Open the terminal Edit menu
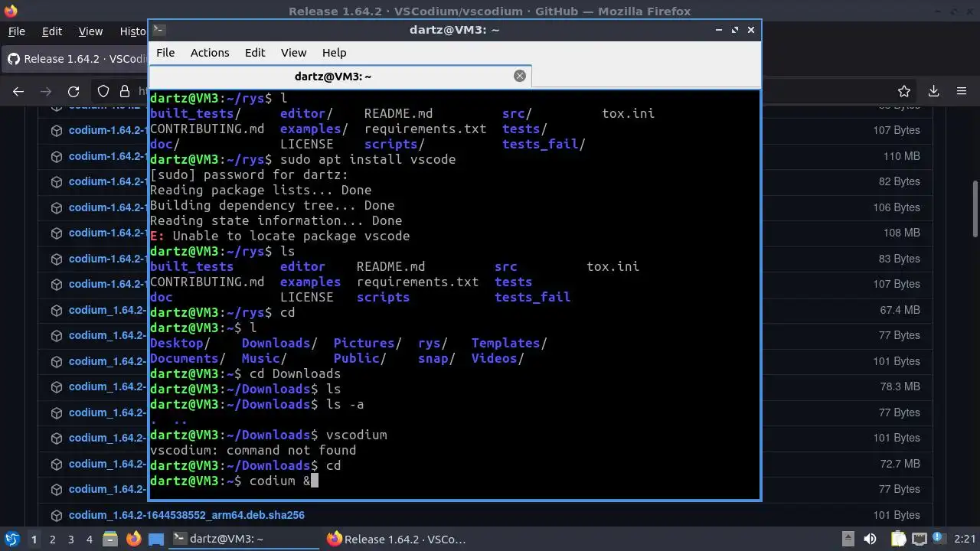980x551 pixels. 255,53
